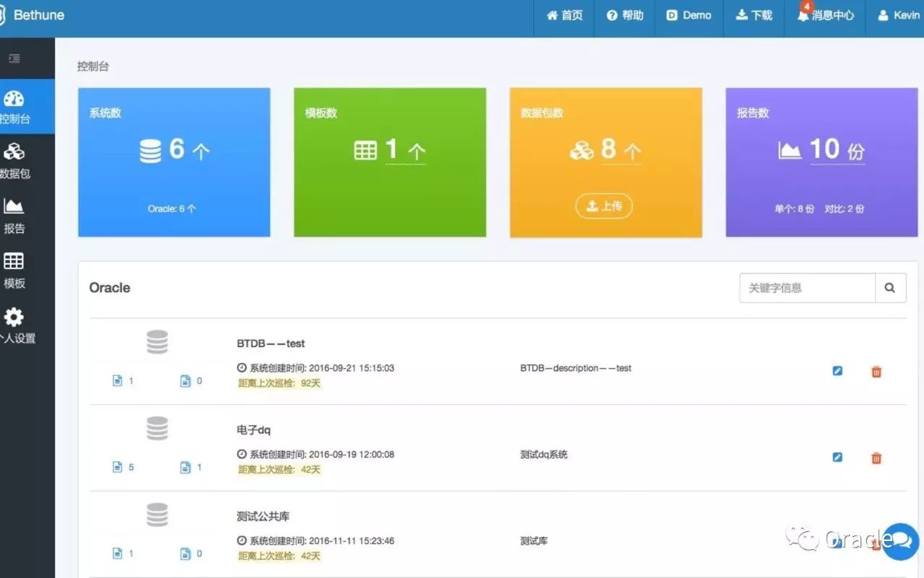This screenshot has width=924, height=578.
Task: Open the 报告 sidebar section
Action: point(14,216)
